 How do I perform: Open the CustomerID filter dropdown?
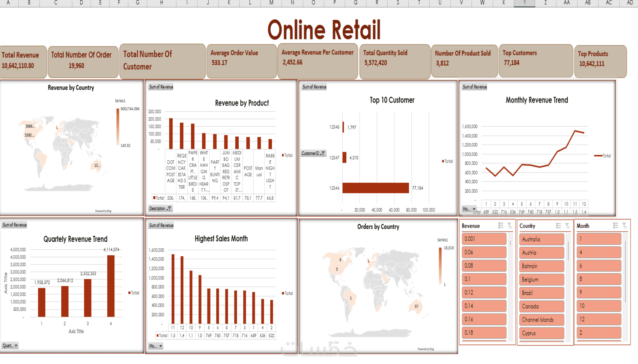(313, 153)
